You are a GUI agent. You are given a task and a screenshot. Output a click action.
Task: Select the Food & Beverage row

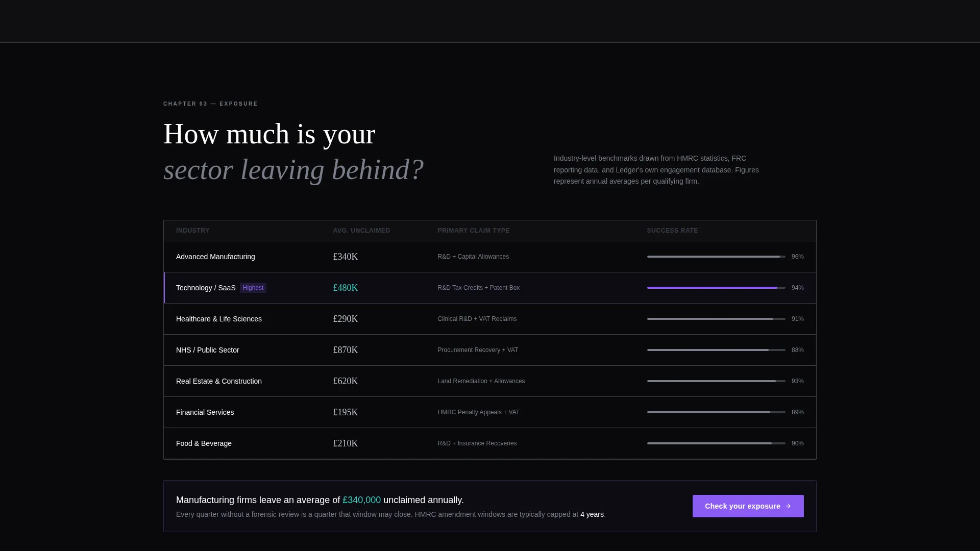(490, 443)
